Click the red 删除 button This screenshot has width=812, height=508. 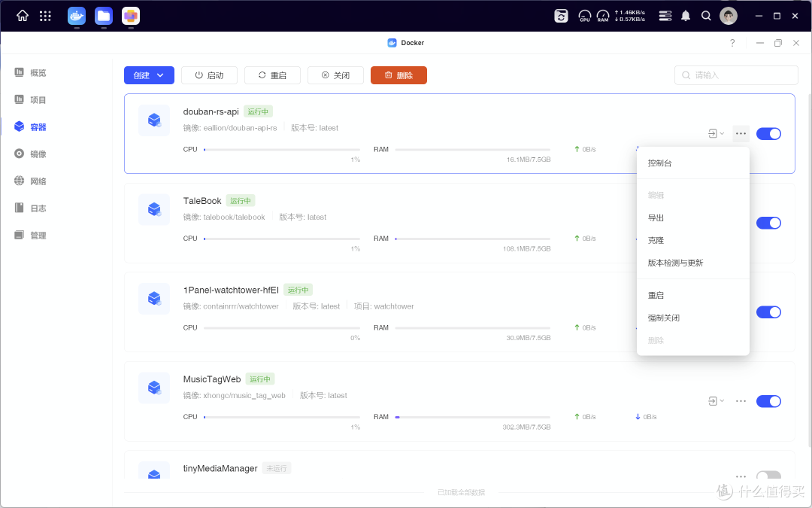[x=398, y=75]
